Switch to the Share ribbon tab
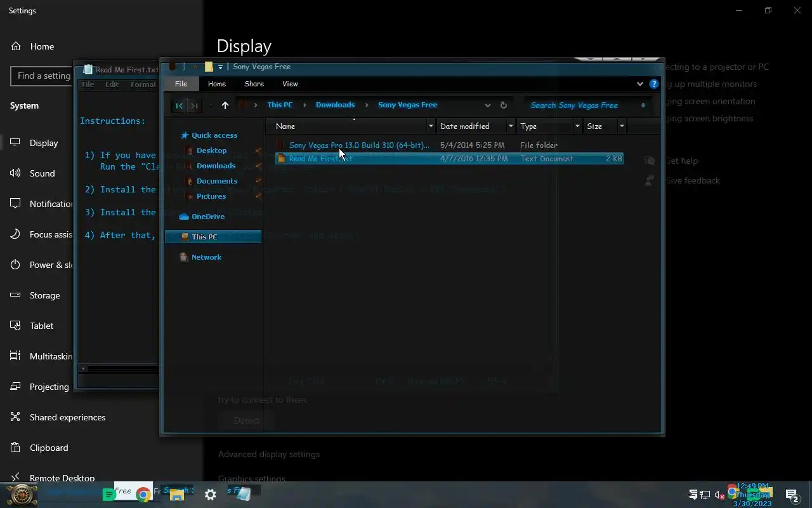 pyautogui.click(x=254, y=84)
